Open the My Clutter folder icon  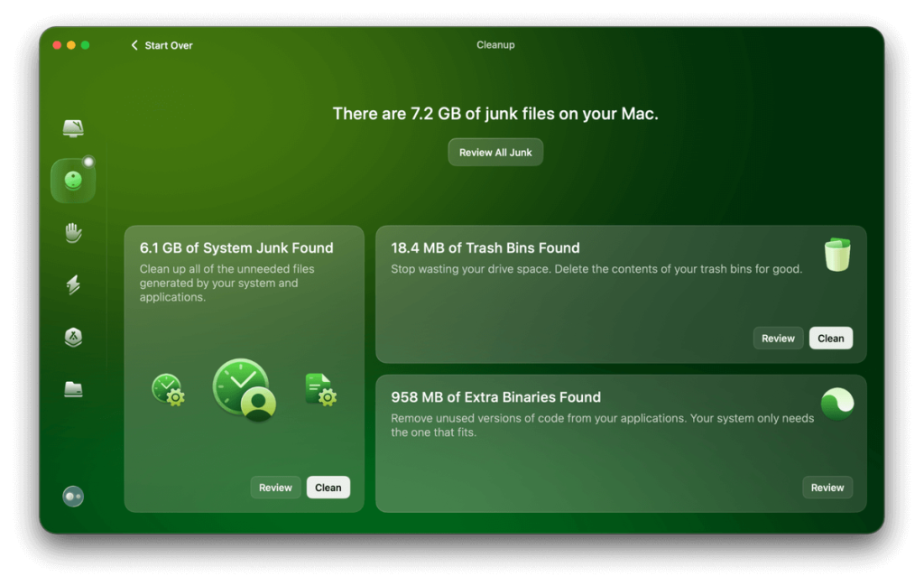point(73,389)
